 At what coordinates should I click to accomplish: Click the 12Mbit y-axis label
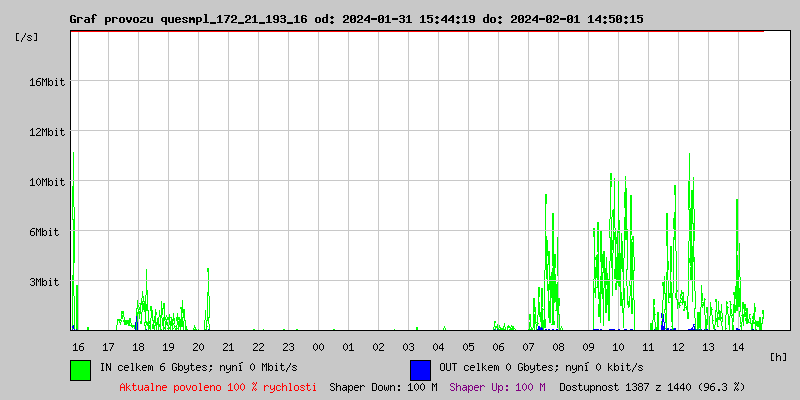(x=47, y=132)
